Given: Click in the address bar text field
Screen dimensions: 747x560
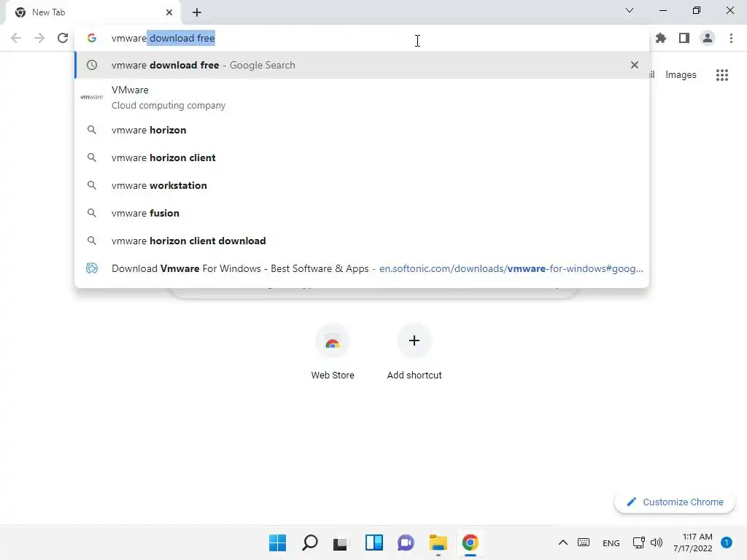Looking at the screenshot, I should point(362,38).
